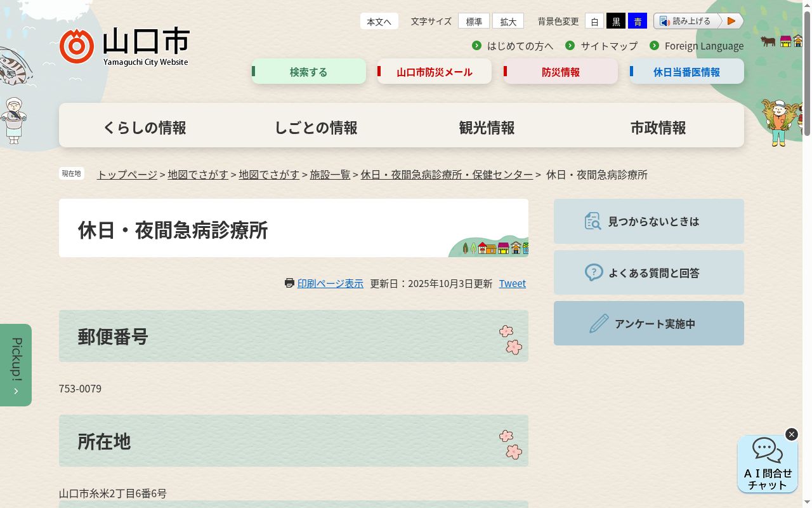Click the speaker icon on 読み上げる
The height and width of the screenshot is (508, 812).
pyautogui.click(x=664, y=21)
